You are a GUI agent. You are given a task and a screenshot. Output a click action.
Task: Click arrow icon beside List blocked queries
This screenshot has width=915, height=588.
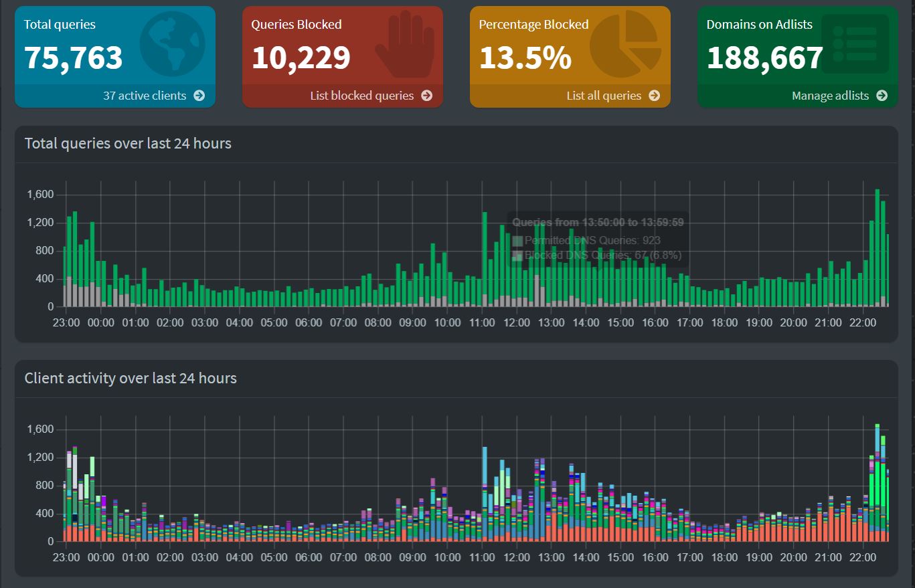point(427,96)
